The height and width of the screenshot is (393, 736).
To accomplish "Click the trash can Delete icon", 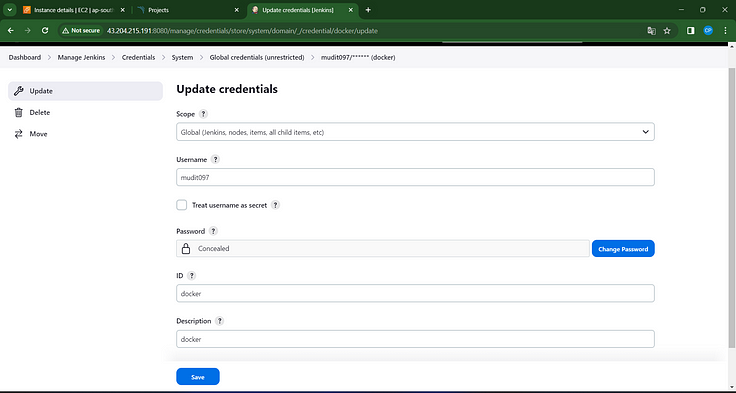I will pos(19,113).
